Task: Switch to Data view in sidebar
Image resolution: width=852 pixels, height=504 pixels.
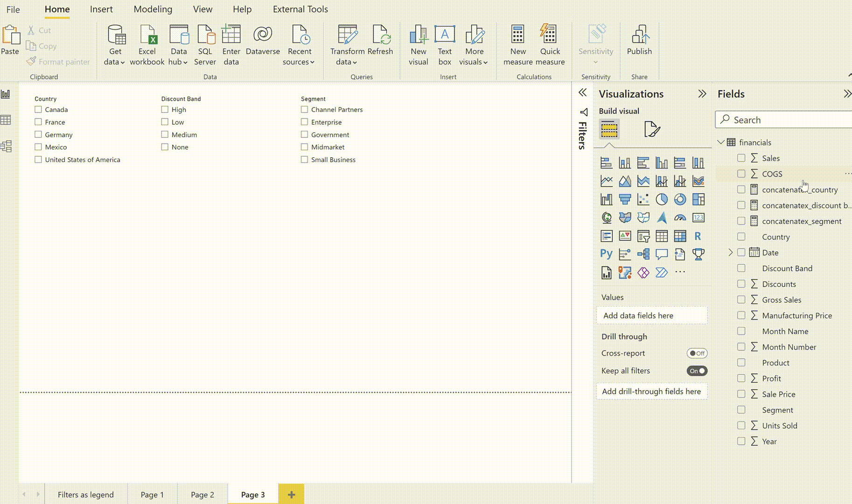Action: 6,120
